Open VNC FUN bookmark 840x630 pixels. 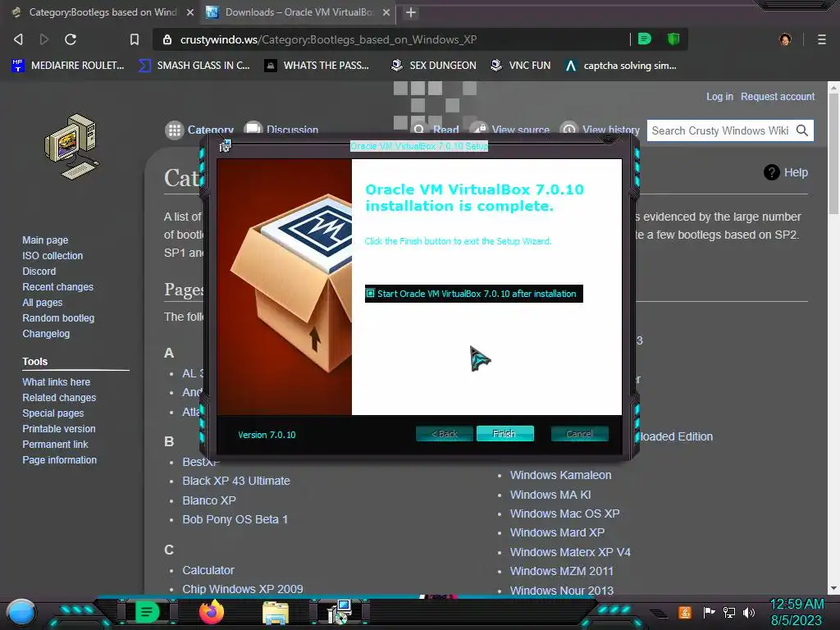tap(521, 66)
